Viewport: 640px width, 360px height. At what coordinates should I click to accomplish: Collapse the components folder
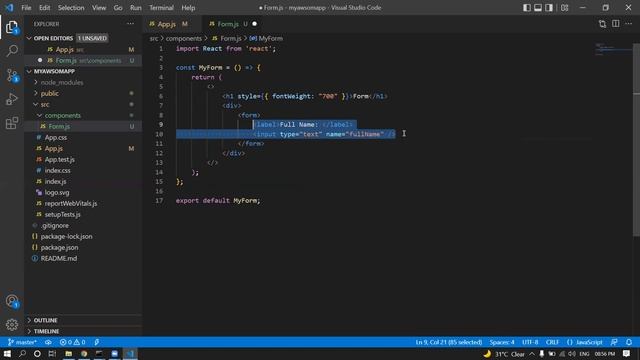pyautogui.click(x=83, y=116)
